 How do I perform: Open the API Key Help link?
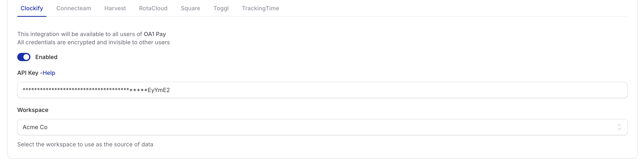(x=49, y=73)
